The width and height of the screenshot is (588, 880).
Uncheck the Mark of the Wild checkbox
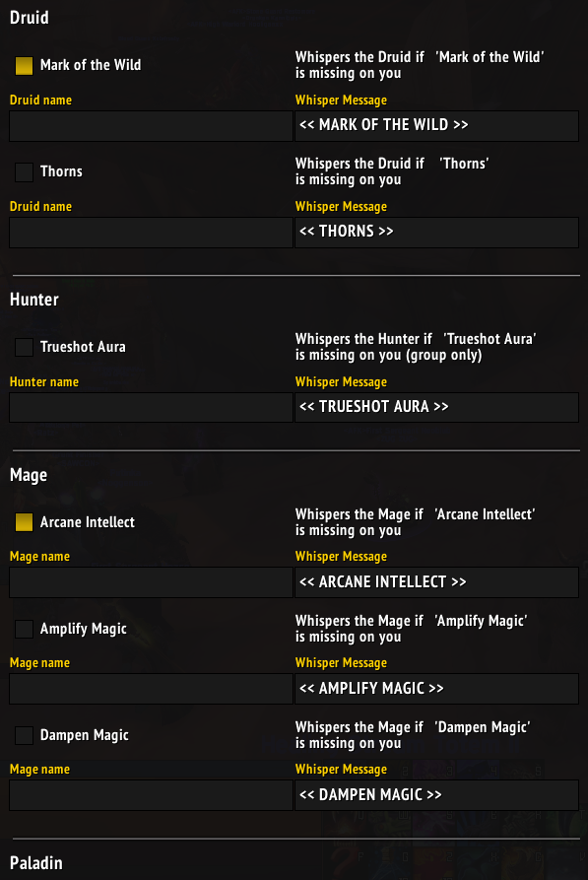coord(24,66)
